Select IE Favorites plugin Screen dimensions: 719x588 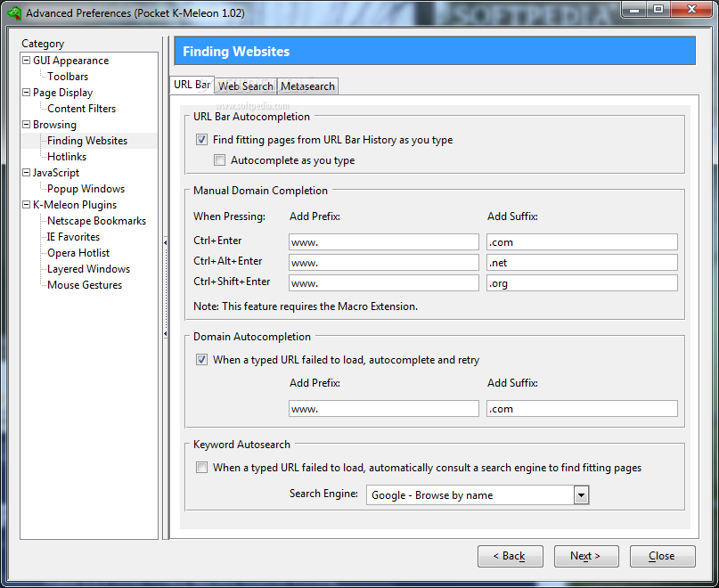click(x=73, y=237)
